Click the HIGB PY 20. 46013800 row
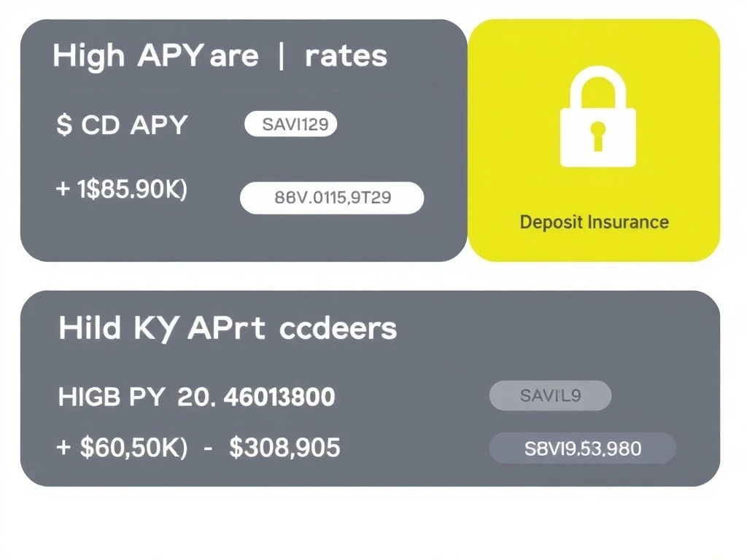Viewport: 747px width, 560px height. point(196,397)
